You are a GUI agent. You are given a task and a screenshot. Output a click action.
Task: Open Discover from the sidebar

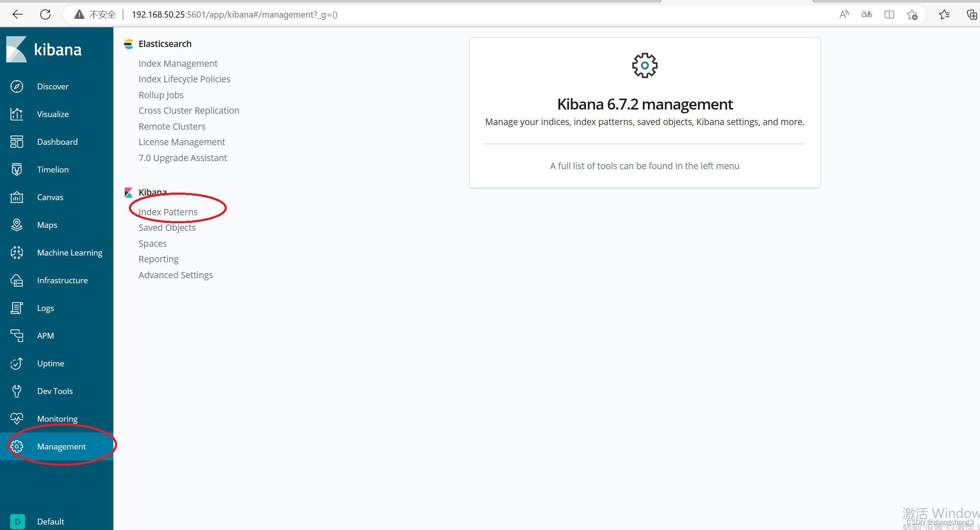53,86
